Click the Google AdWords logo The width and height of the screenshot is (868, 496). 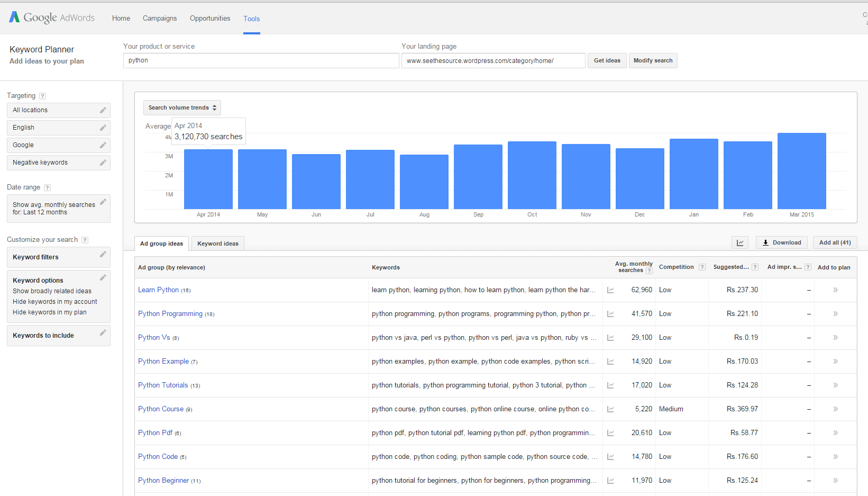(x=52, y=17)
